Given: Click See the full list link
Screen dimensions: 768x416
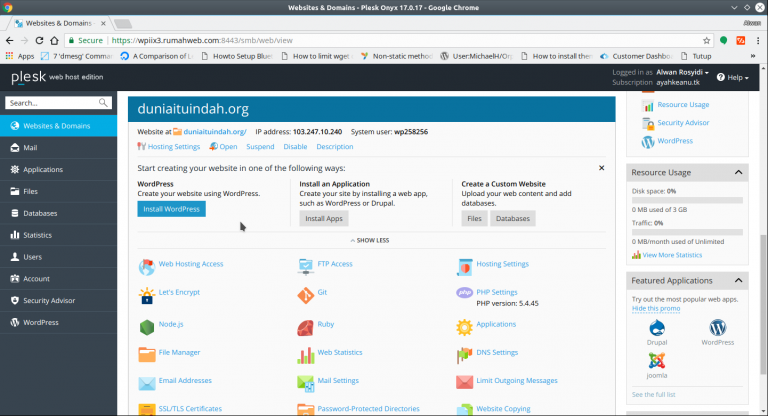Looking at the screenshot, I should 653,394.
